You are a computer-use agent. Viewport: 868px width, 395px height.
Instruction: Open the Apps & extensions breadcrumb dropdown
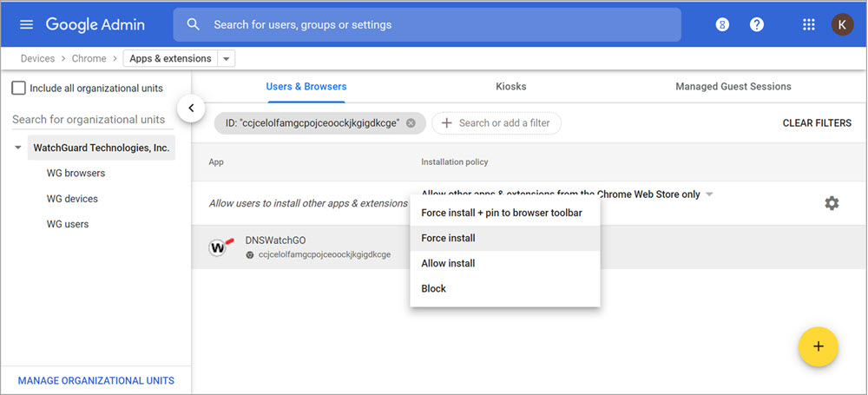227,59
